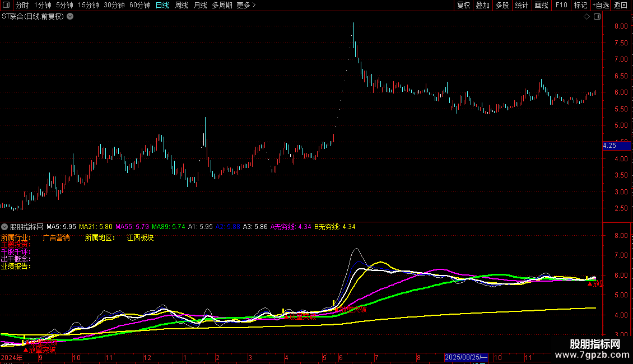Click the MA5: 5.95 value

62,227
